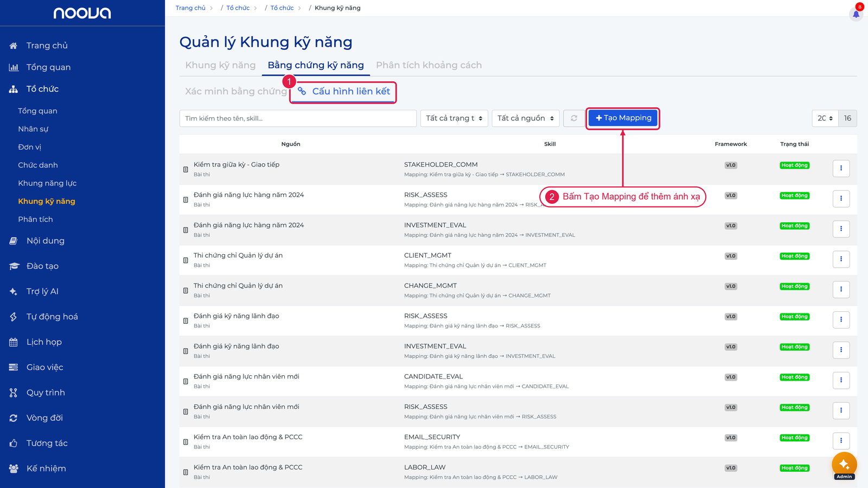Click the Noova logo
Screen dimensions: 868x488
[x=82, y=13]
